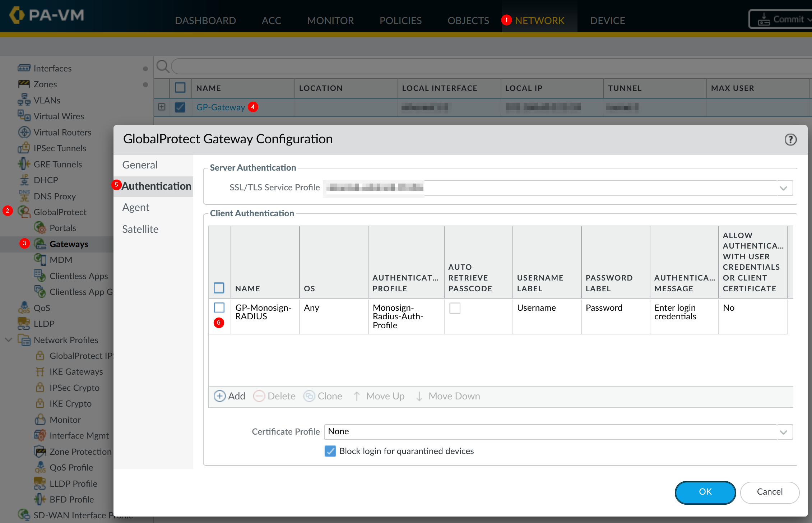Image resolution: width=812 pixels, height=523 pixels.
Task: Click the search magnifier icon
Action: (x=163, y=66)
